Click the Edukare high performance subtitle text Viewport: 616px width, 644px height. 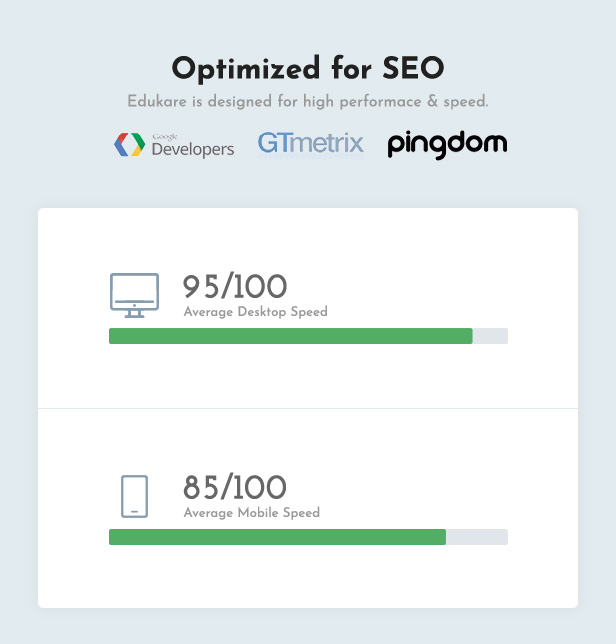[308, 101]
